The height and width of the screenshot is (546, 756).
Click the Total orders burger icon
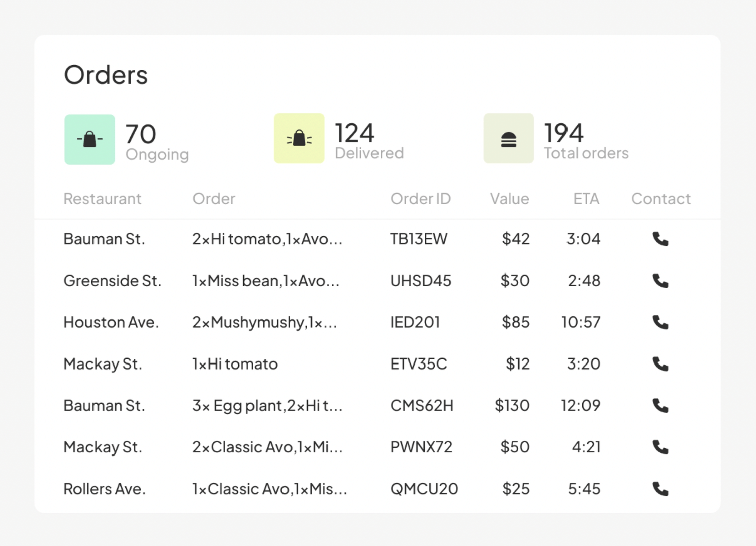coord(508,138)
